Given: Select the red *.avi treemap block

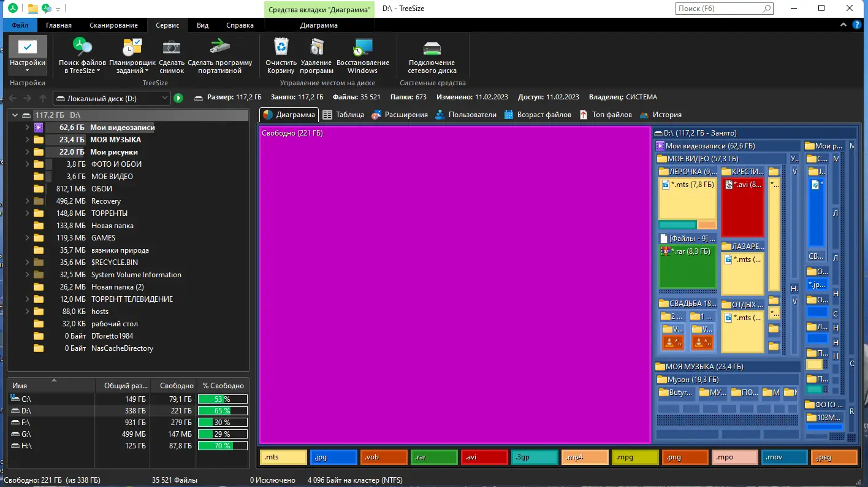Looking at the screenshot, I should 742,208.
